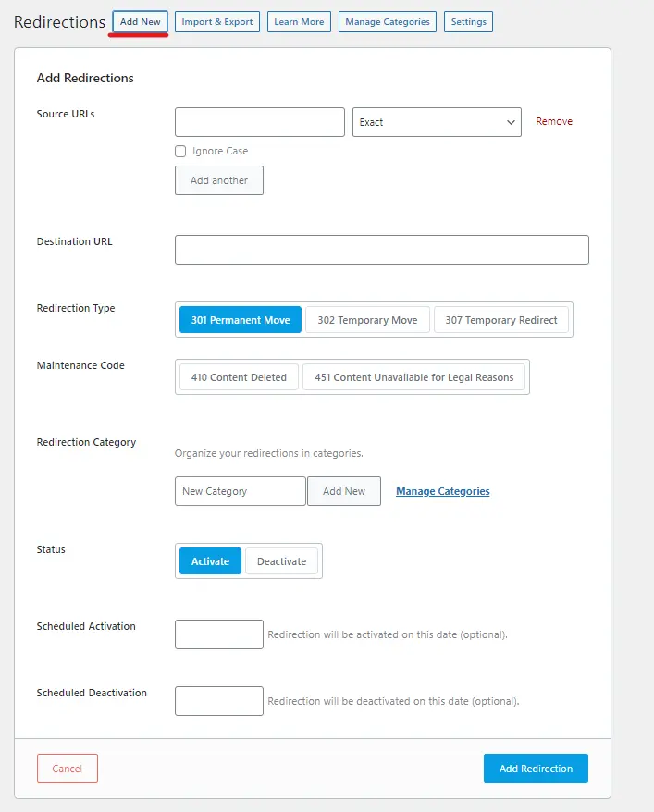The width and height of the screenshot is (654, 812).
Task: Enable the Ignore Case checkbox
Action: (x=181, y=151)
